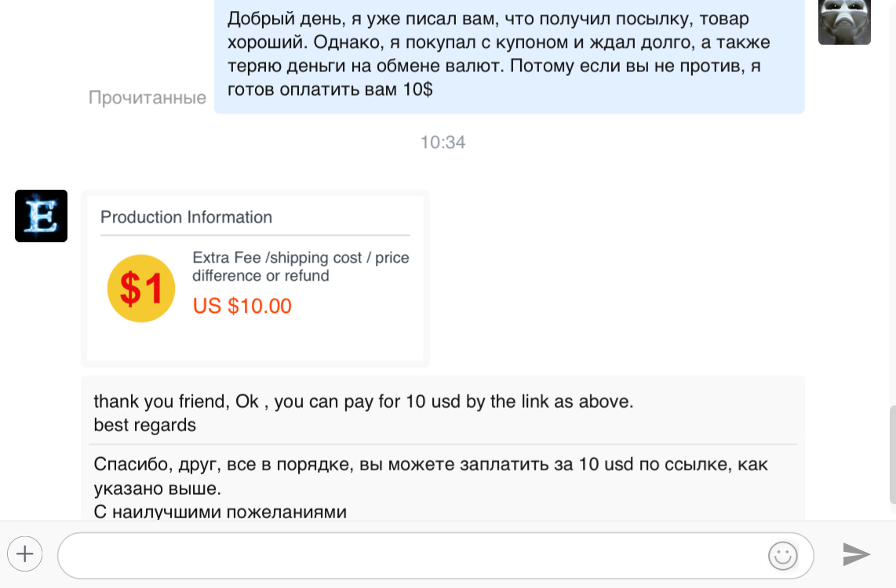Click the buyer avatar beside the blue message
The height and width of the screenshot is (588, 896).
pyautogui.click(x=844, y=22)
